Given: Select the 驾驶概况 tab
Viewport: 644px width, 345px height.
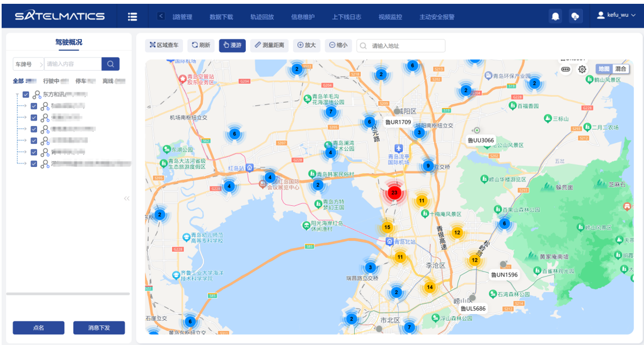Looking at the screenshot, I should [68, 42].
